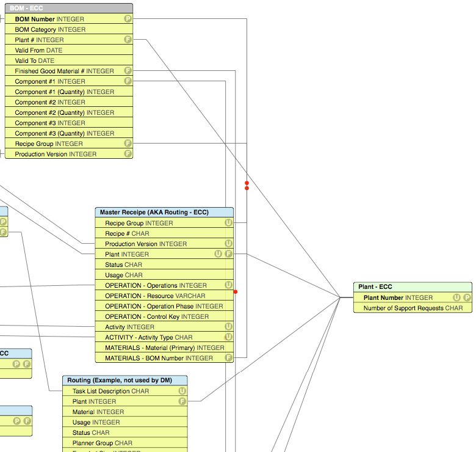Image resolution: width=476 pixels, height=452 pixels.
Task: Select the Component #3 INTEGER field
Action: (69, 123)
